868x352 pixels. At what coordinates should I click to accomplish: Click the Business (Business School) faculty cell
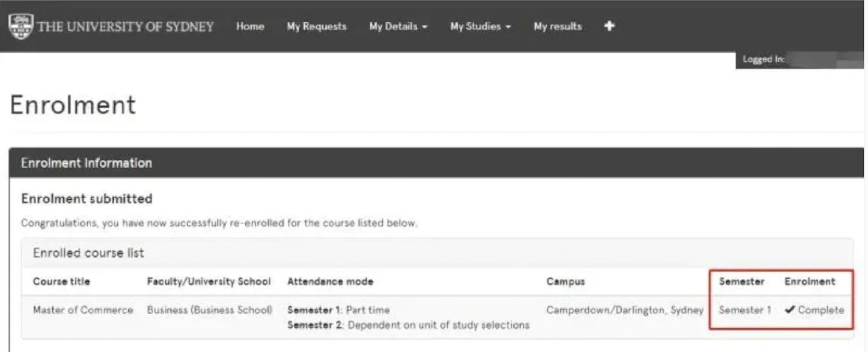(x=209, y=311)
